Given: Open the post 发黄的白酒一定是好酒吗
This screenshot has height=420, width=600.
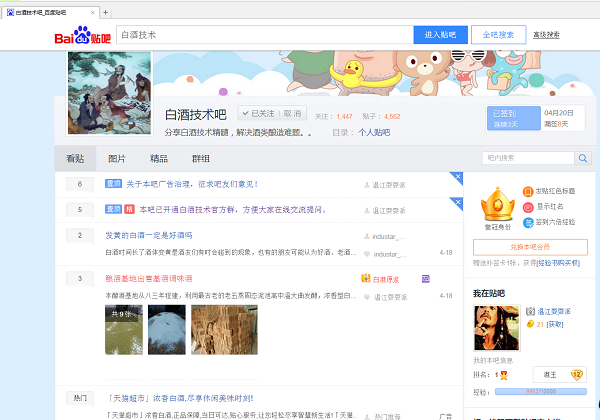Looking at the screenshot, I should click(149, 235).
